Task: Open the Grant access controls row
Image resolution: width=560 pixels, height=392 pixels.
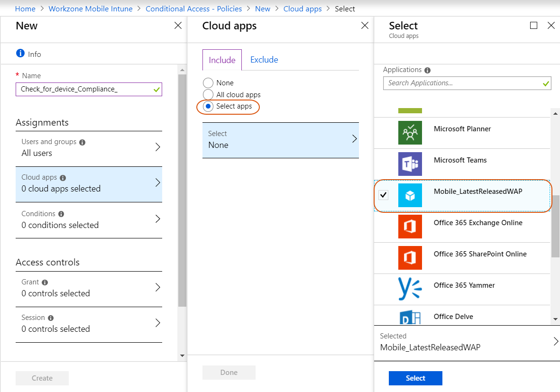Action: click(x=89, y=289)
